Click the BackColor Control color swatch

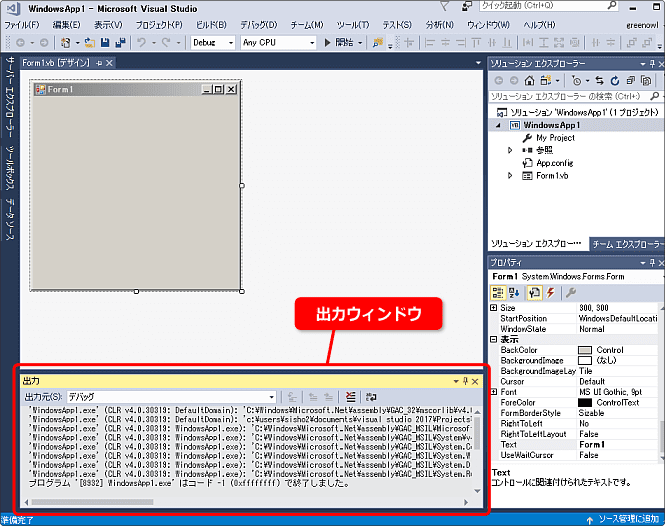585,350
